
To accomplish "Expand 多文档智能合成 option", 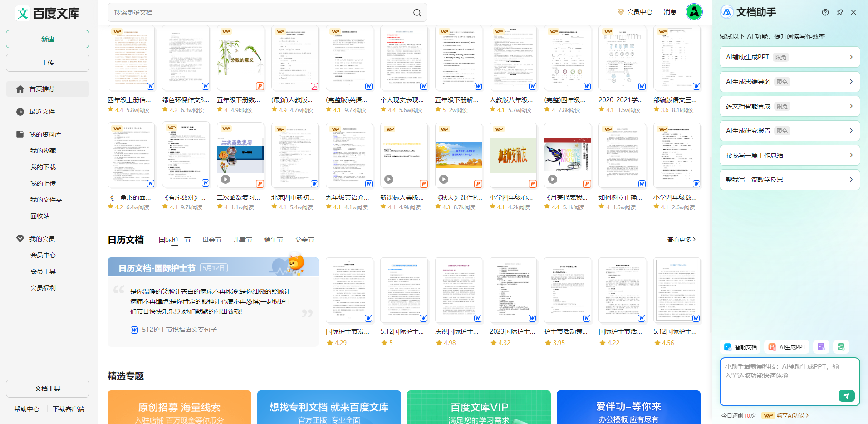I will pyautogui.click(x=851, y=106).
